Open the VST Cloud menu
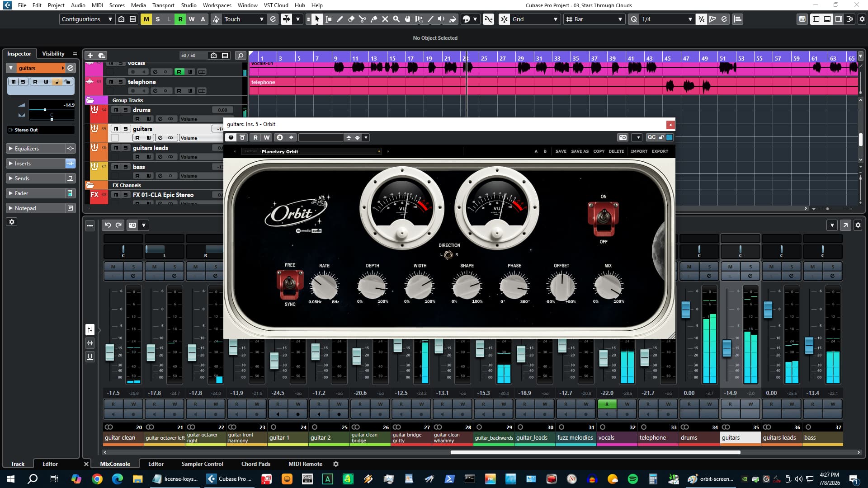This screenshot has width=868, height=488. pos(276,5)
